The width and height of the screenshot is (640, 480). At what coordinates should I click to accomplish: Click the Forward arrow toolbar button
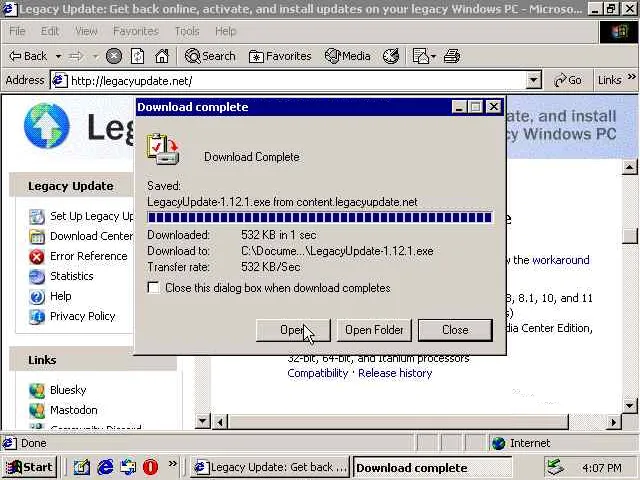click(x=76, y=56)
